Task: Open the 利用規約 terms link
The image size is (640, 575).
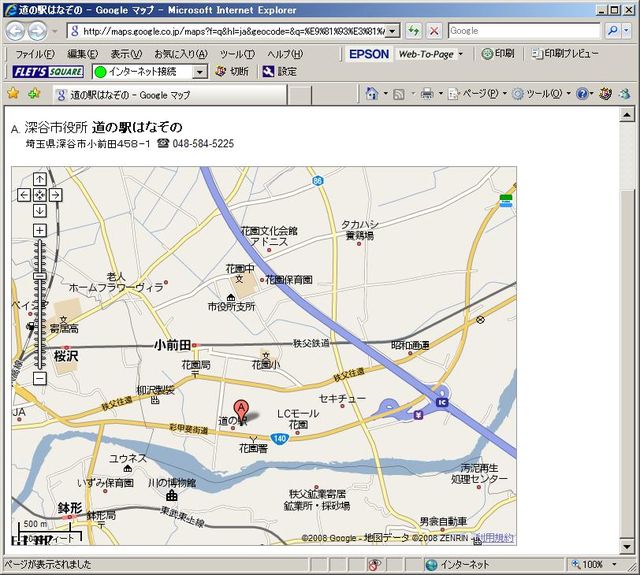Action: pyautogui.click(x=495, y=538)
